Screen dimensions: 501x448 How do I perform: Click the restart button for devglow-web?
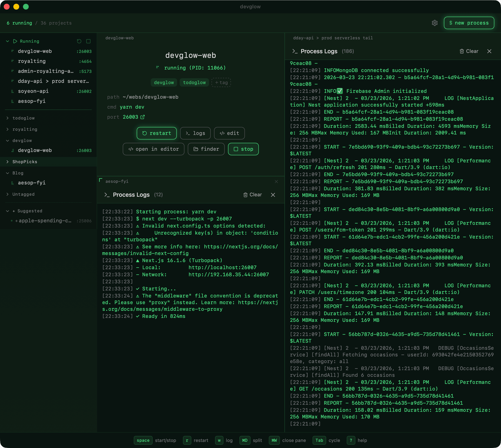tap(157, 133)
